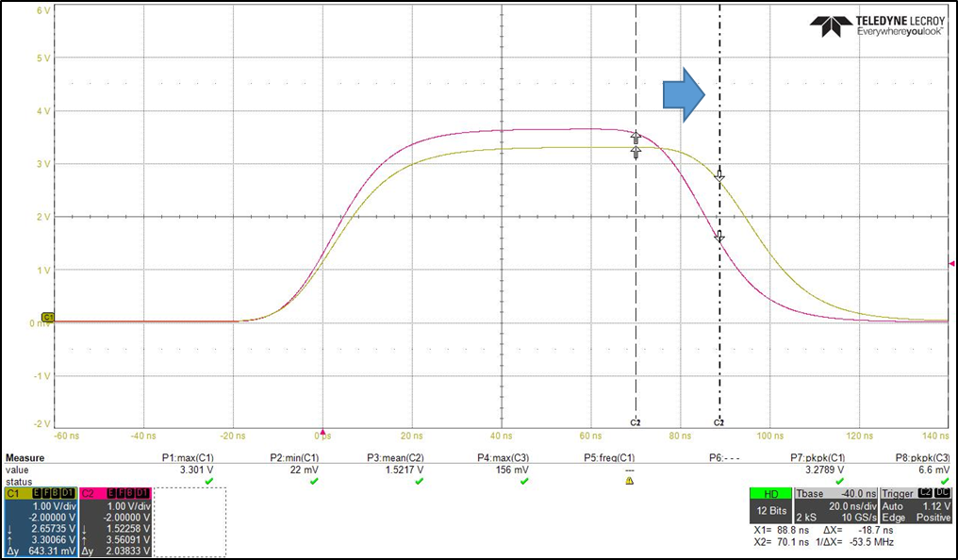The image size is (958, 560).
Task: Open the Tbase timebase descriptor
Action: (x=835, y=505)
